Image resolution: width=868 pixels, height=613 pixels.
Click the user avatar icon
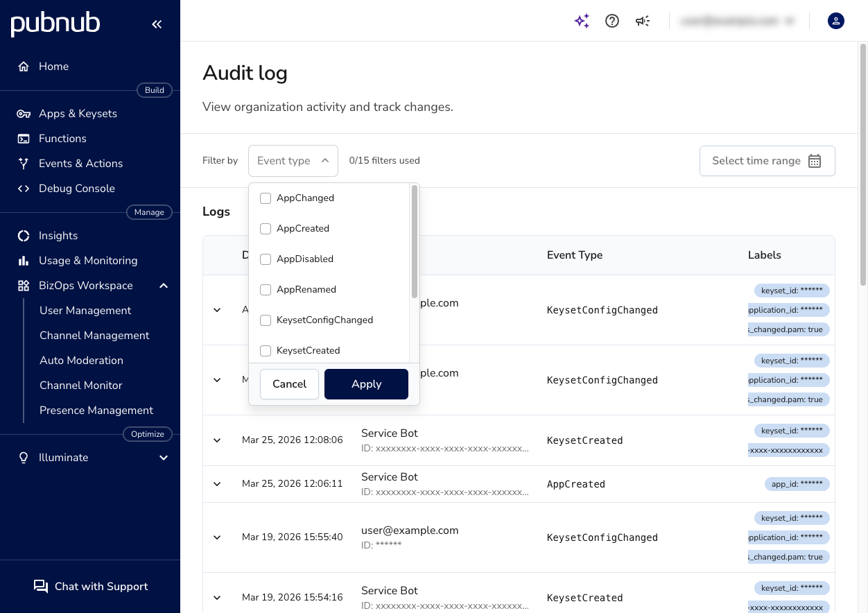click(835, 21)
